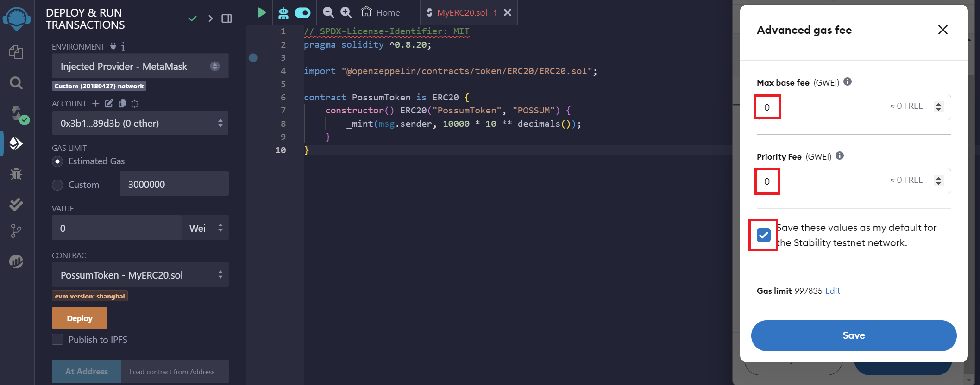
Task: Select the Custom gas limit radio button
Action: pyautogui.click(x=57, y=185)
